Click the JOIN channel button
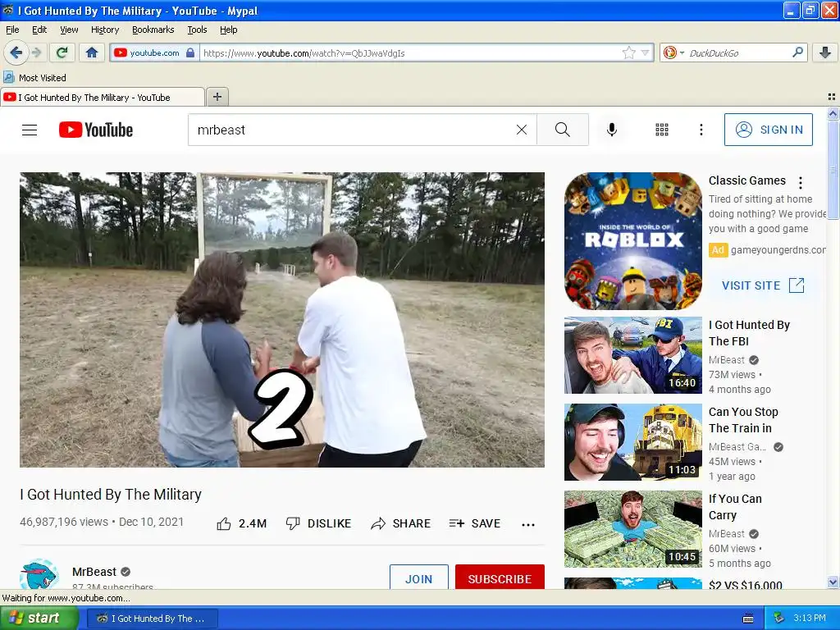 (x=419, y=577)
